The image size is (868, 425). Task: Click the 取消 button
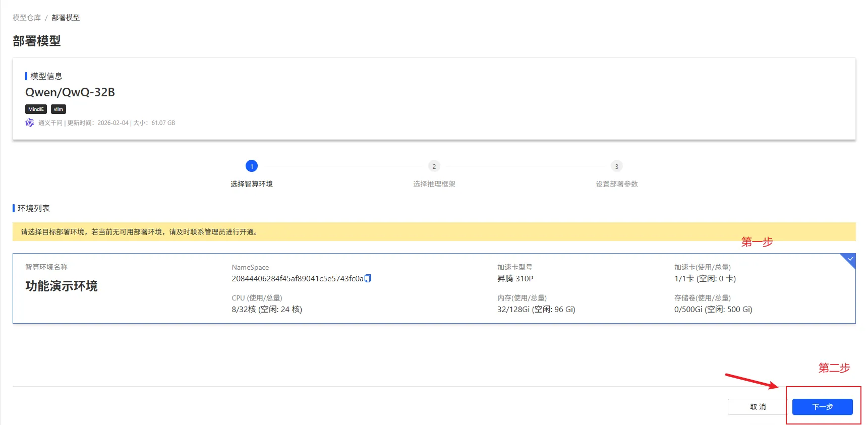[758, 407]
